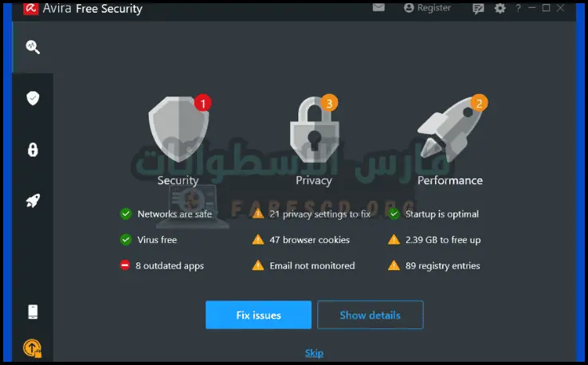Viewport: 588px width, 365px height.
Task: Open the Status scan sidebar icon
Action: pyautogui.click(x=33, y=47)
